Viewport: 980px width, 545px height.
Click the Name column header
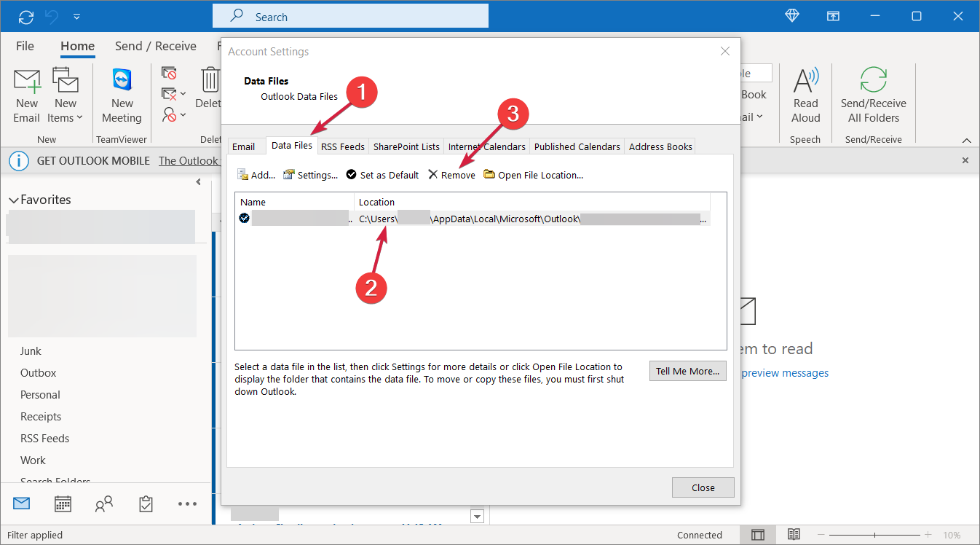(295, 202)
